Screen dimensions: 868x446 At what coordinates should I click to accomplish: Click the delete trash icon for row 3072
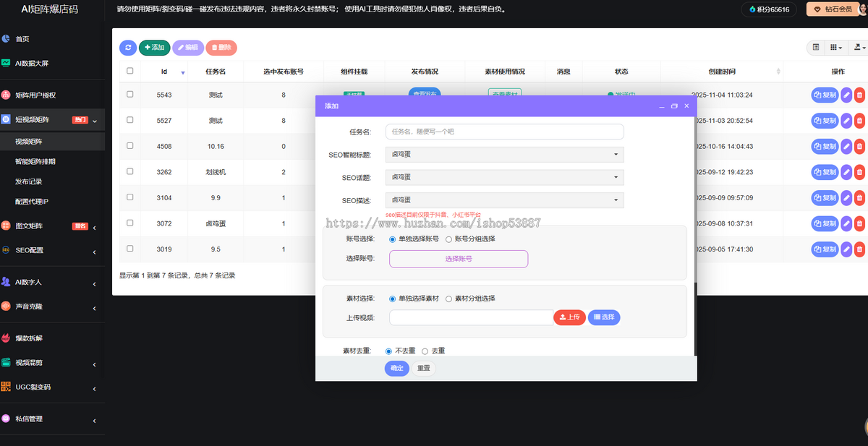[859, 223]
